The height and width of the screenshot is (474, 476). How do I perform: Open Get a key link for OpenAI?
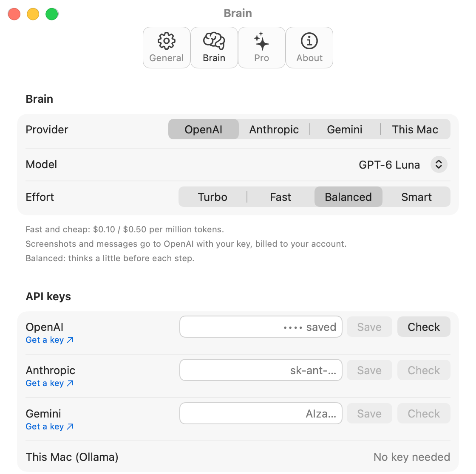(x=49, y=340)
